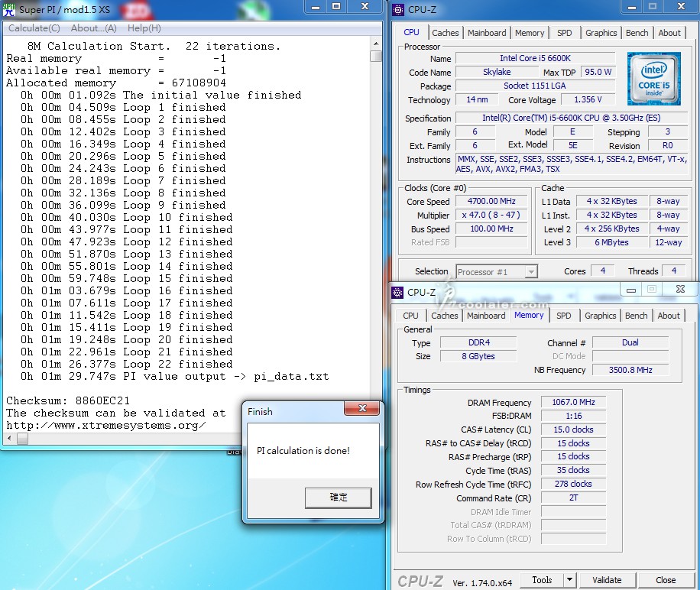Switch to the Mainboard tab in upper CPU-Z
The height and width of the screenshot is (590, 700).
487,33
